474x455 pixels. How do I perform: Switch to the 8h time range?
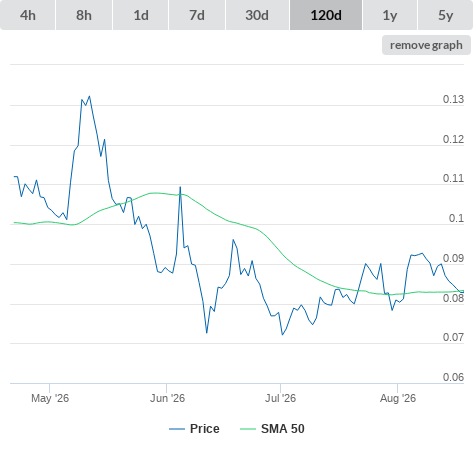pos(84,15)
